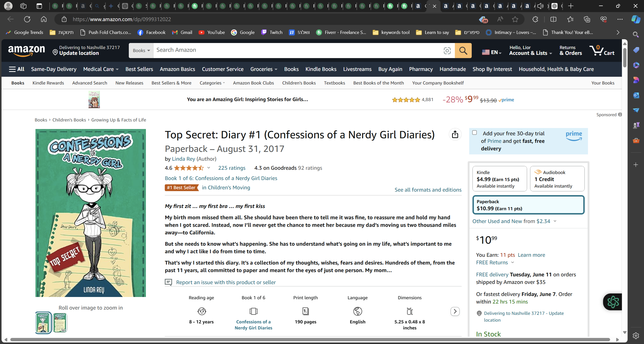The image size is (644, 344).
Task: Open browser Settings and more menu
Action: (620, 19)
